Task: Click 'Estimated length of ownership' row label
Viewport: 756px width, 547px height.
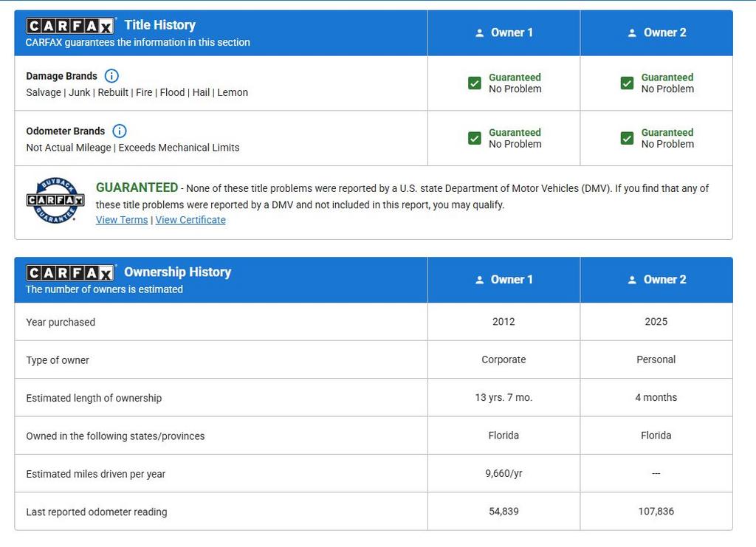Action: coord(94,398)
